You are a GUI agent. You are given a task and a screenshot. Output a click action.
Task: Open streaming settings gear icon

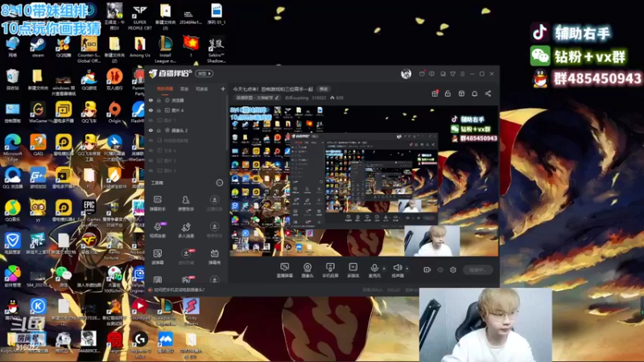point(453,269)
